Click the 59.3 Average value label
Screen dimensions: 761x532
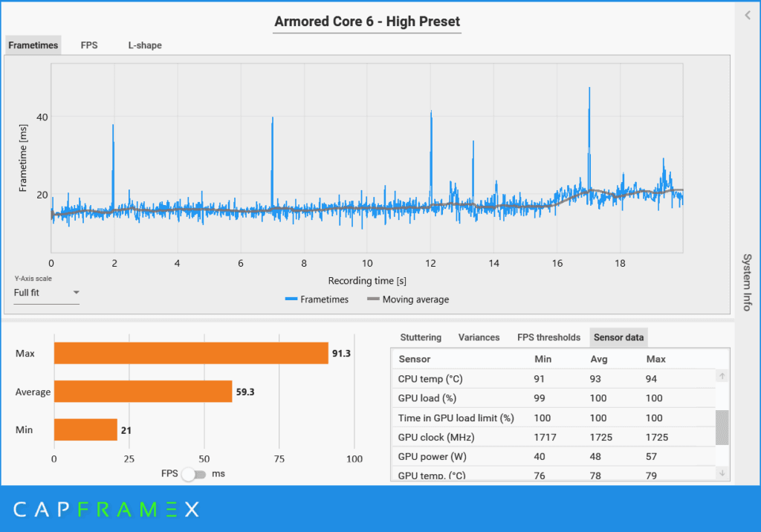pyautogui.click(x=245, y=392)
